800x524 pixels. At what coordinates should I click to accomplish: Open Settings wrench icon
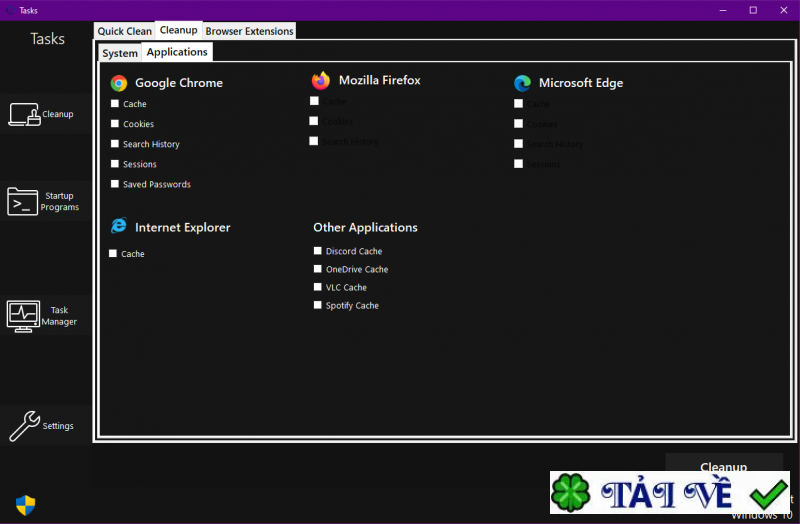[24, 426]
